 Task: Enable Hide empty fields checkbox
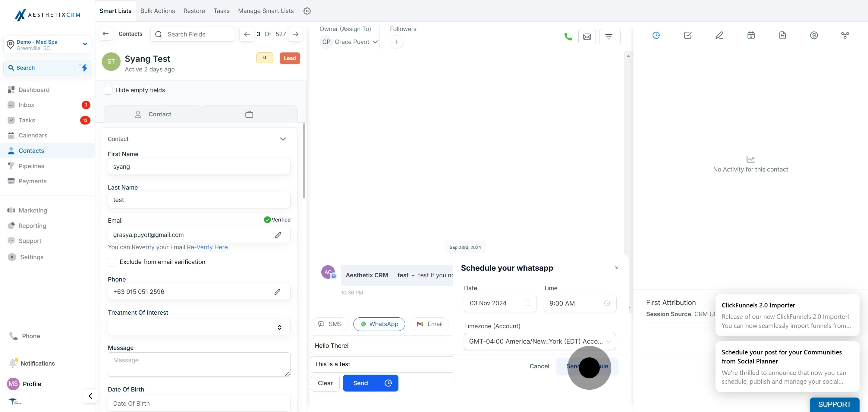pos(108,90)
